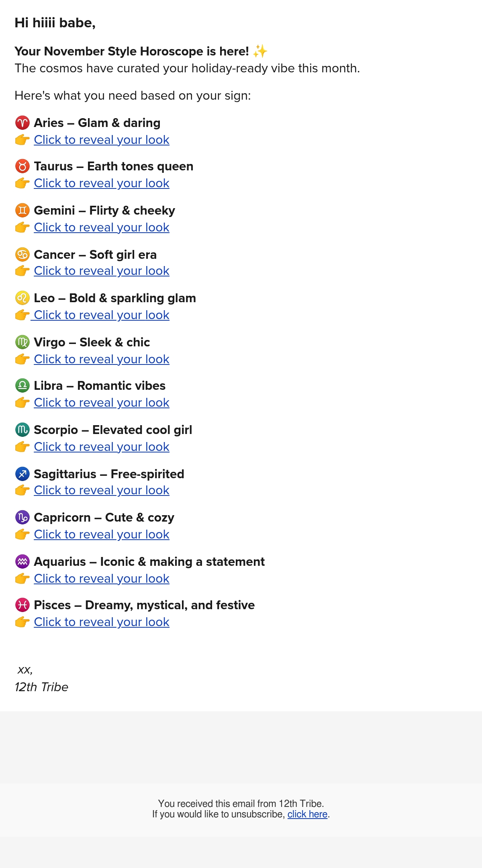Follow Capricorn's reveal your look link
Screen dimensions: 482x868
click(102, 534)
